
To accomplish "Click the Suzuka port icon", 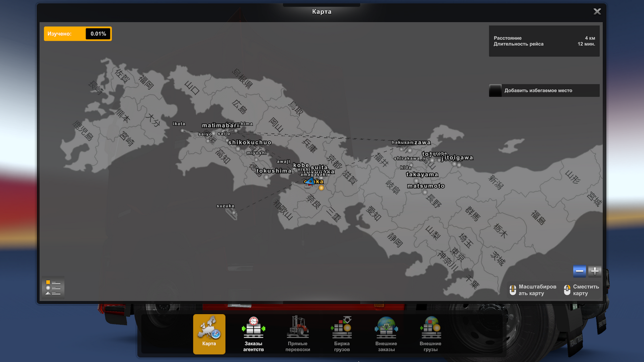I will (x=234, y=213).
